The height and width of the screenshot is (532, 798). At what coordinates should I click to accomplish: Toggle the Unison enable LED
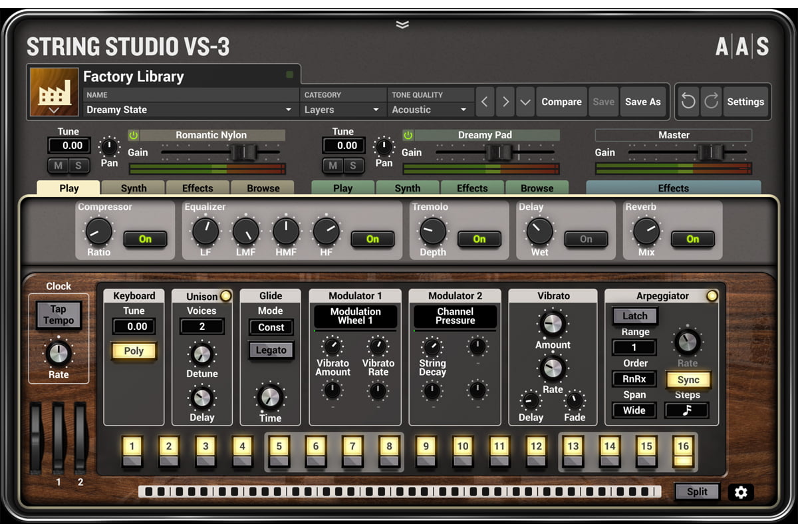(225, 296)
